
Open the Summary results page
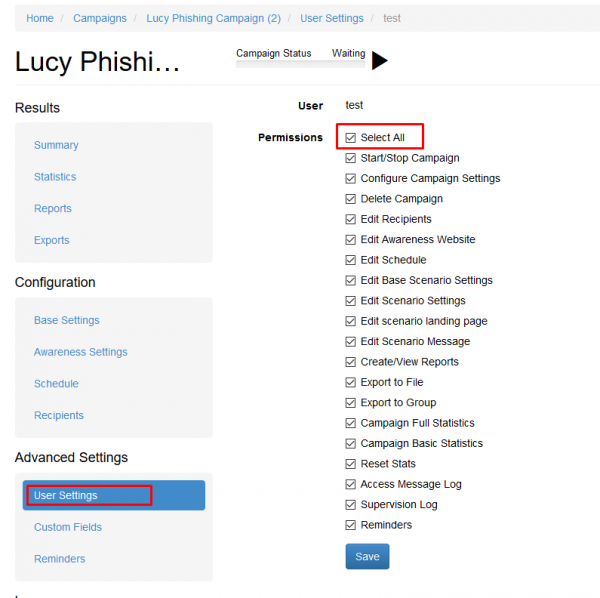(x=56, y=145)
